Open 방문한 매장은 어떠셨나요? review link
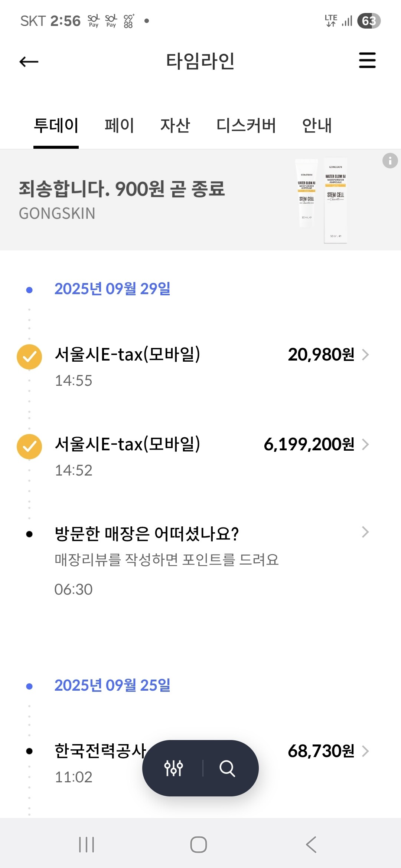 click(x=147, y=534)
